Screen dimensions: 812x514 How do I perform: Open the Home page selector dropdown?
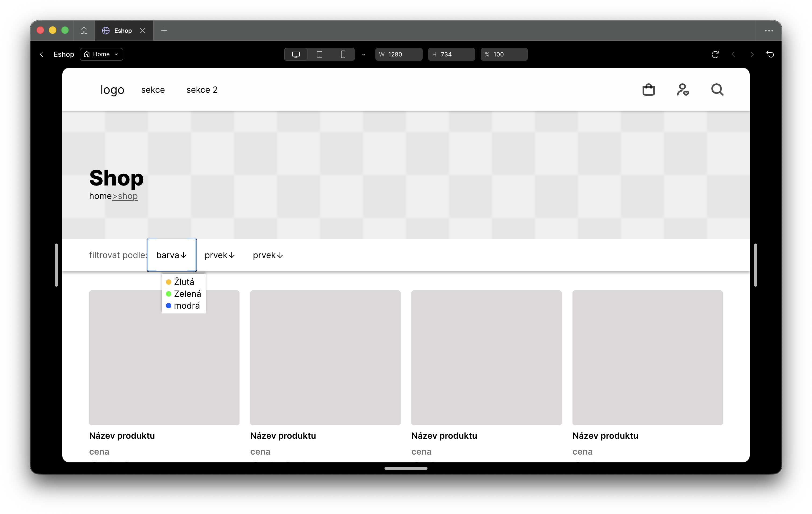pos(101,54)
